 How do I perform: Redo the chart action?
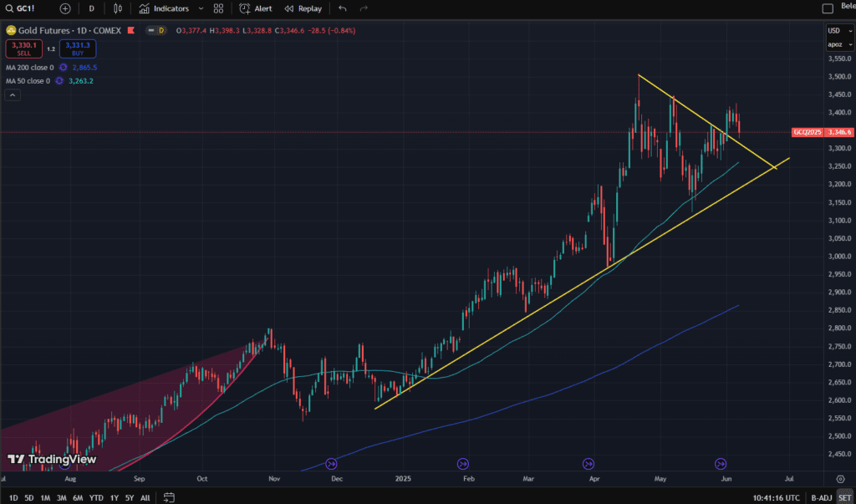364,8
